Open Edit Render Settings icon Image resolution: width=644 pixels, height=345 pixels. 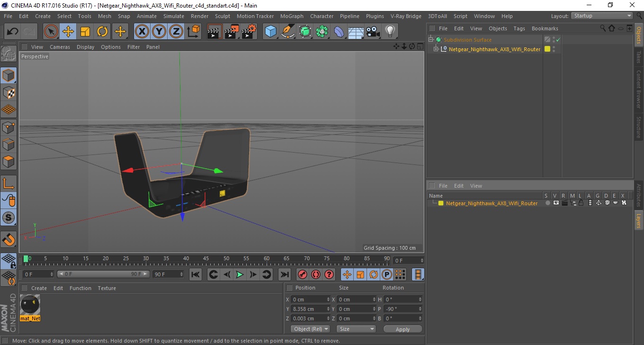(x=249, y=32)
